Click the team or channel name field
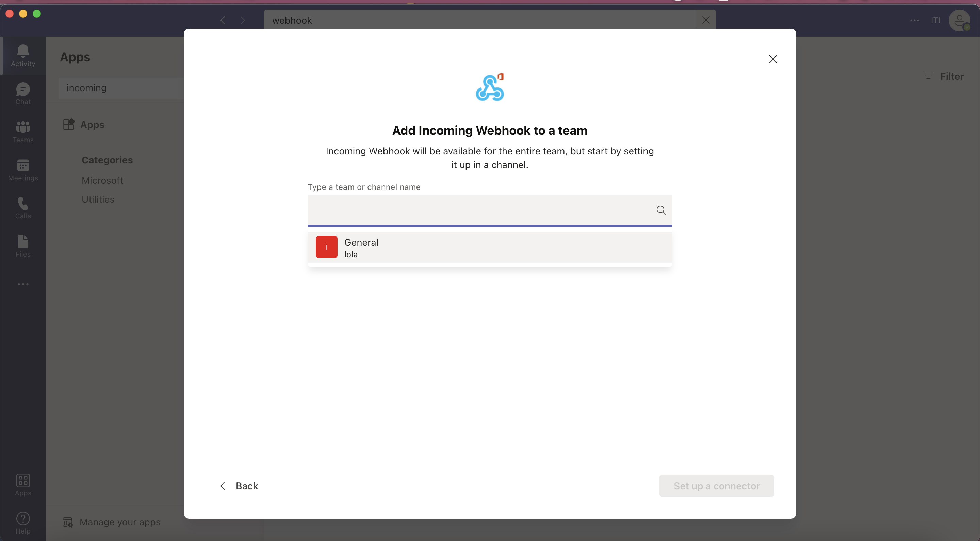The width and height of the screenshot is (980, 541). pyautogui.click(x=479, y=210)
